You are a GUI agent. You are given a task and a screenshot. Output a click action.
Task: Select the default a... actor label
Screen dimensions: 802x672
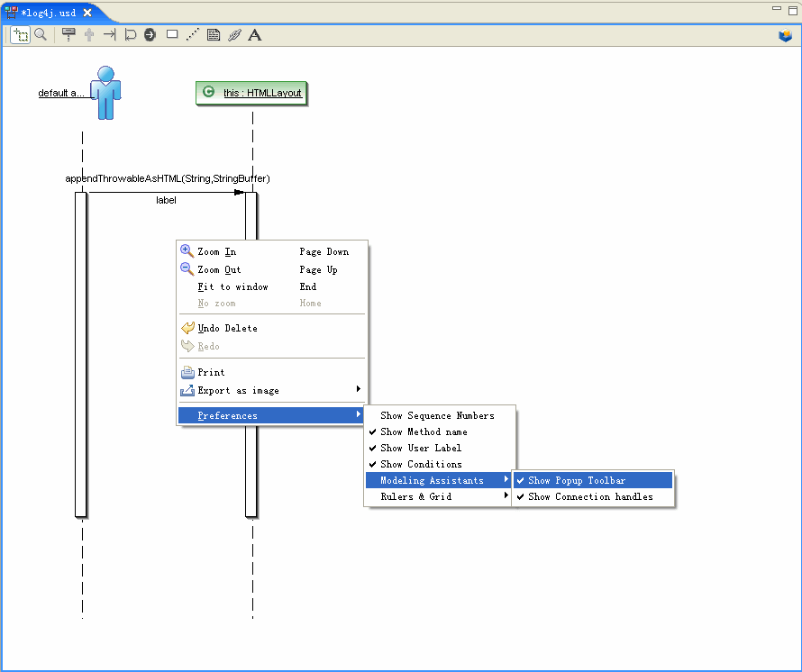coord(61,93)
